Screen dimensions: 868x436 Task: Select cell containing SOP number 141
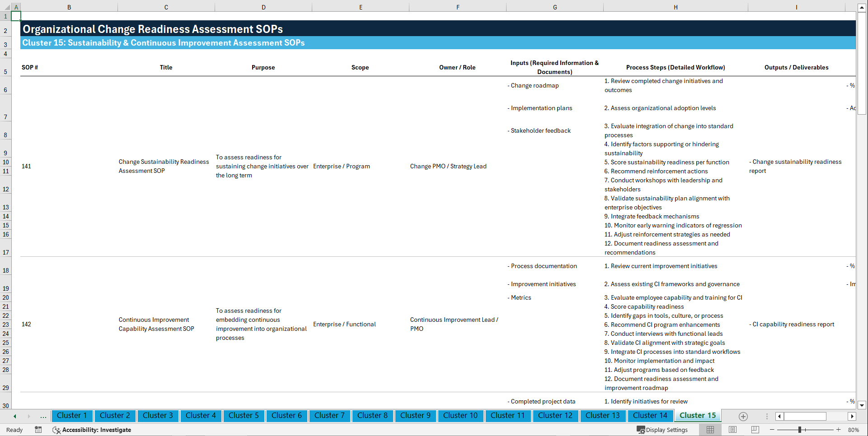pyautogui.click(x=26, y=166)
